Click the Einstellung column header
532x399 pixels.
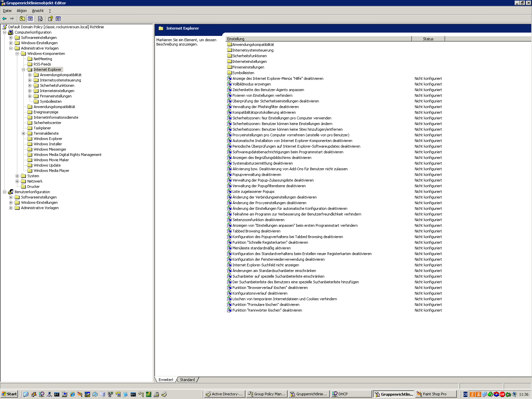click(319, 39)
